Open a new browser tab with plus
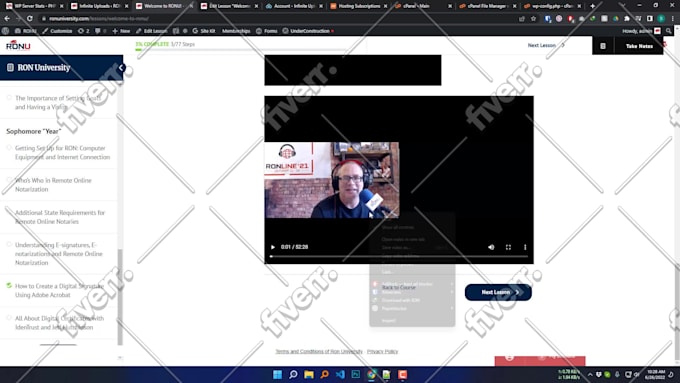The height and width of the screenshot is (383, 680). (x=592, y=6)
